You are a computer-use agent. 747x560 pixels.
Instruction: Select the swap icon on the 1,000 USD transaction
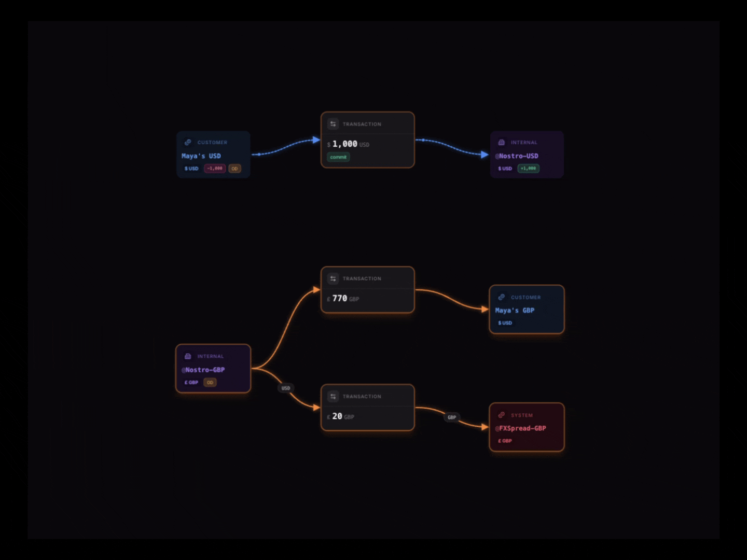pos(333,124)
